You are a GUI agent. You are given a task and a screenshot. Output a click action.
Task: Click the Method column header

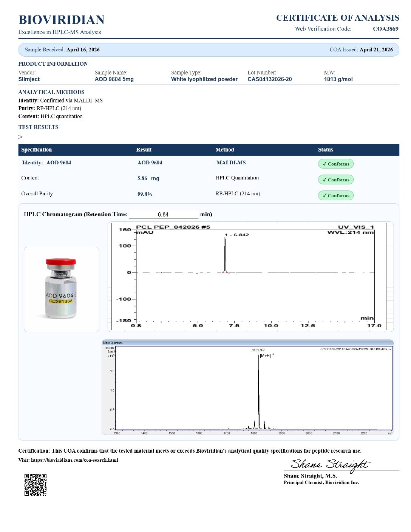pos(225,150)
